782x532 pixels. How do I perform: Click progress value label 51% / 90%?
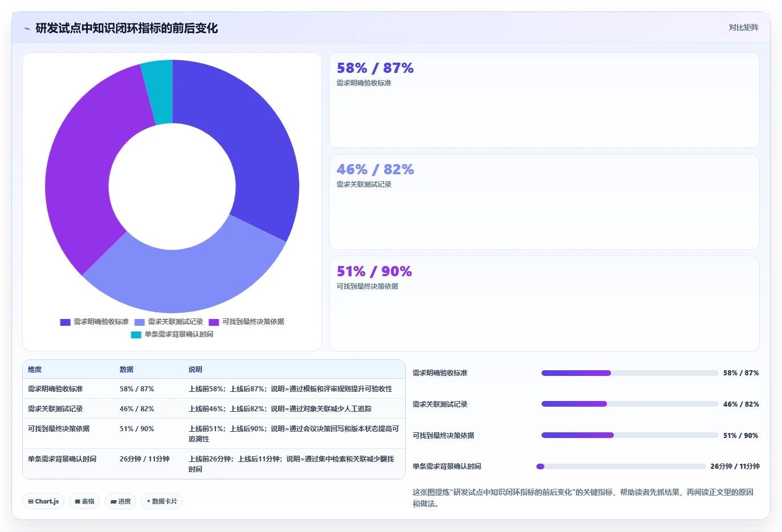point(741,436)
